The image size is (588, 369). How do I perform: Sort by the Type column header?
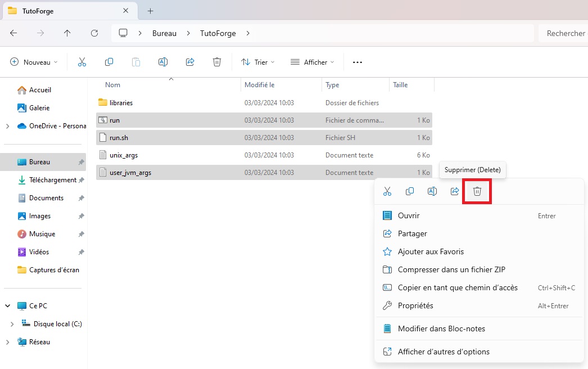click(332, 85)
